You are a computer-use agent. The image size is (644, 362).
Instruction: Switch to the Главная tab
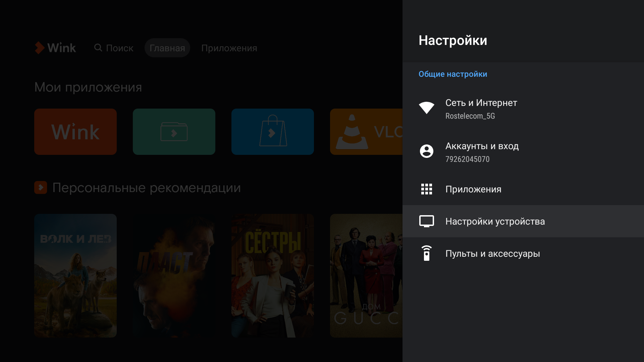pyautogui.click(x=167, y=48)
